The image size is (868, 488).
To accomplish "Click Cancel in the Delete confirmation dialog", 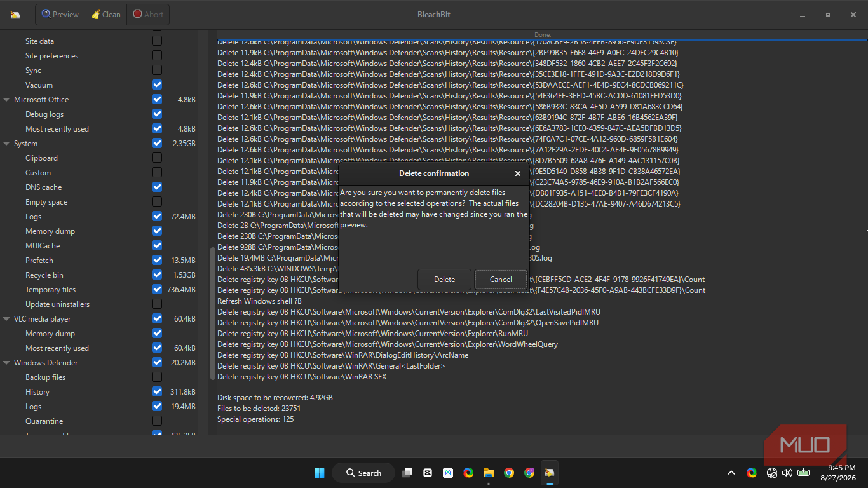I will coord(501,280).
